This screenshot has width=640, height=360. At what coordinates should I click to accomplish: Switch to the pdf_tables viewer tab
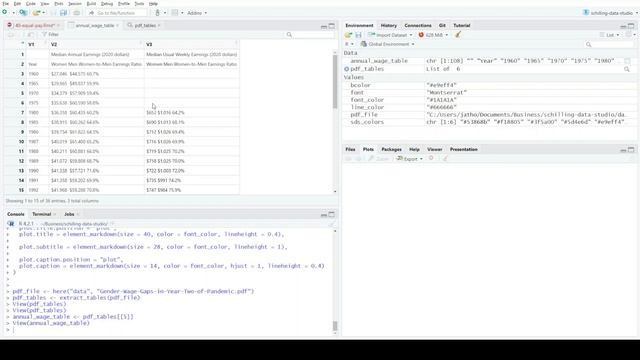coord(145,25)
